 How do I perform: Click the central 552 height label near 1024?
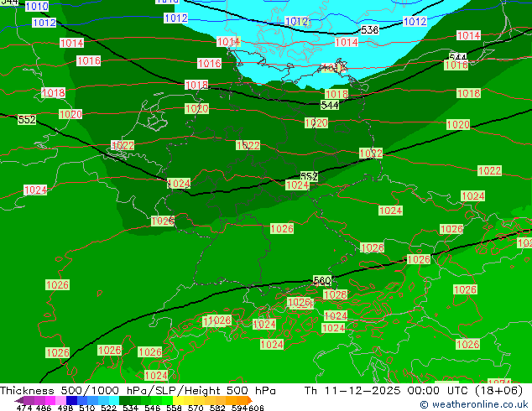[309, 176]
